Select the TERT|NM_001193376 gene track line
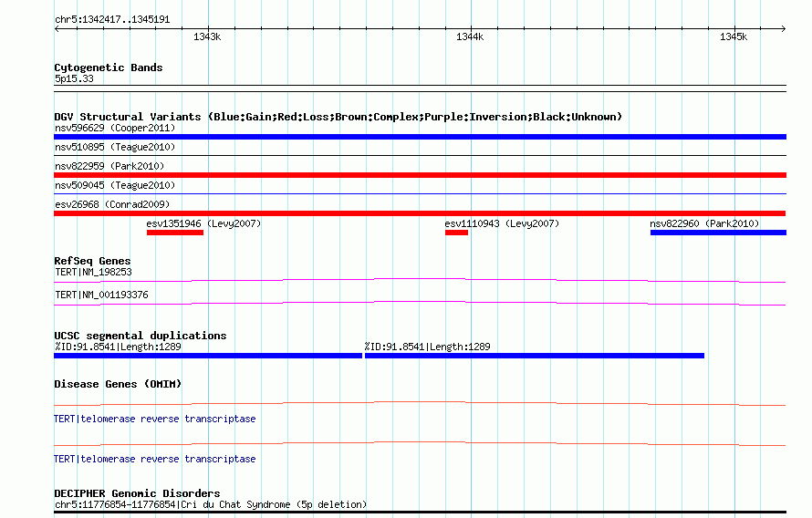Viewport: 812px width, 518px height. click(x=420, y=304)
